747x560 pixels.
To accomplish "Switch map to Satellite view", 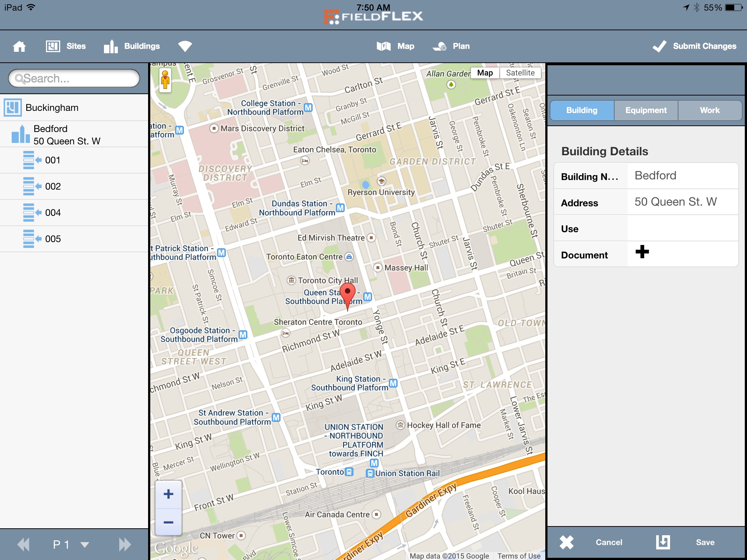I will point(520,73).
